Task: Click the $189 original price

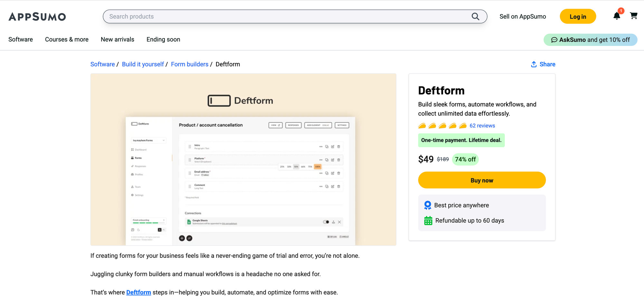Action: point(443,159)
